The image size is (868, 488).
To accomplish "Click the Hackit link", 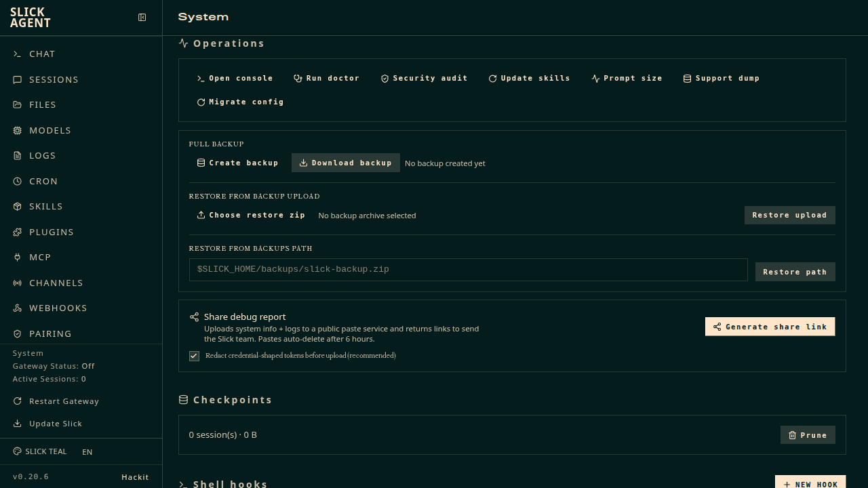I will 135,477.
